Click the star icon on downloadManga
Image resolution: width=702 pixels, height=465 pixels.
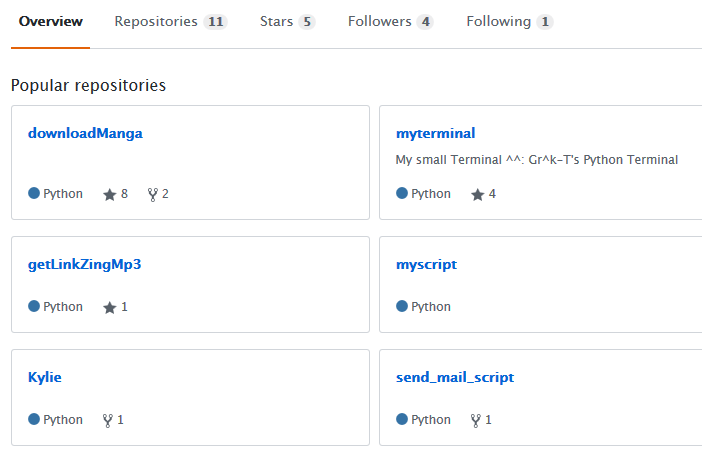click(x=110, y=194)
